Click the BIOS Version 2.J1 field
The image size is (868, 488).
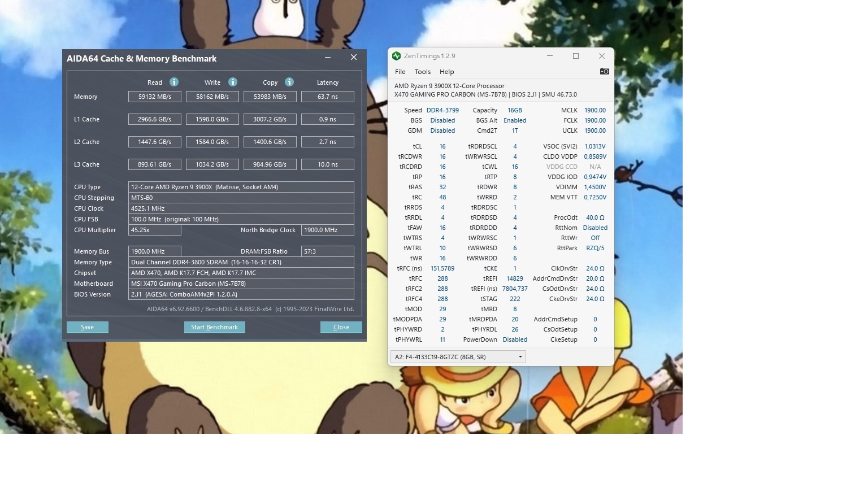click(241, 294)
